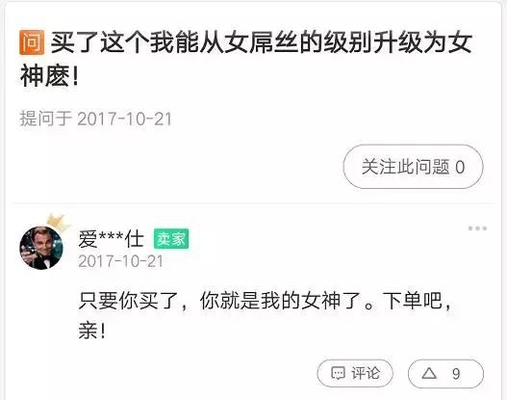Screen dimensions: 507x400
Task: Open the question title about 女屌丝
Action: point(246,59)
